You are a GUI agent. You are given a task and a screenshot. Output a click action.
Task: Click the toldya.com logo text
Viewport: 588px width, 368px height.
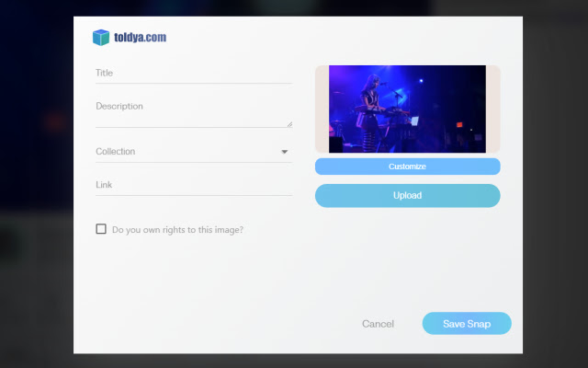click(x=140, y=37)
